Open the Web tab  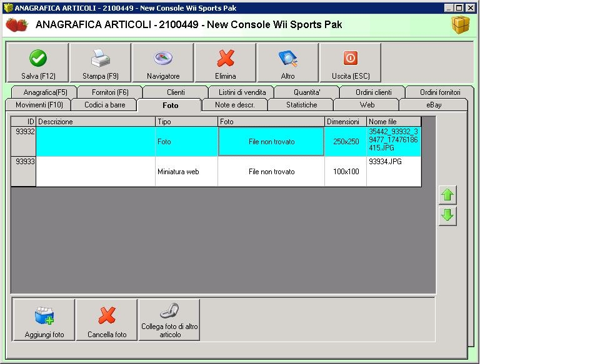click(367, 105)
